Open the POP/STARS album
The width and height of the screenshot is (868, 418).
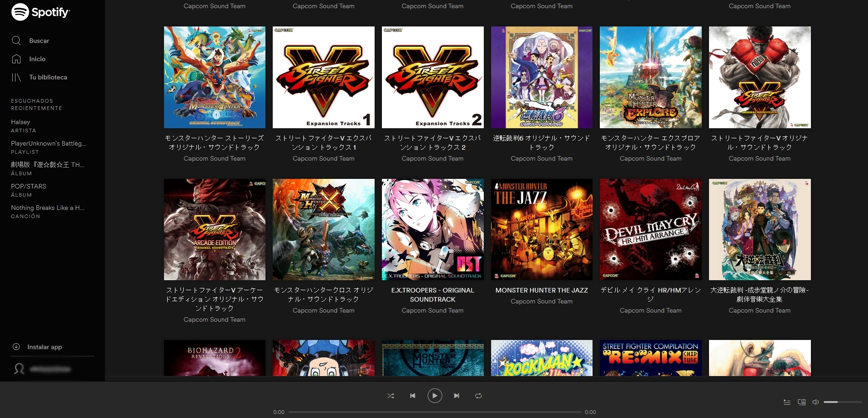pos(28,186)
